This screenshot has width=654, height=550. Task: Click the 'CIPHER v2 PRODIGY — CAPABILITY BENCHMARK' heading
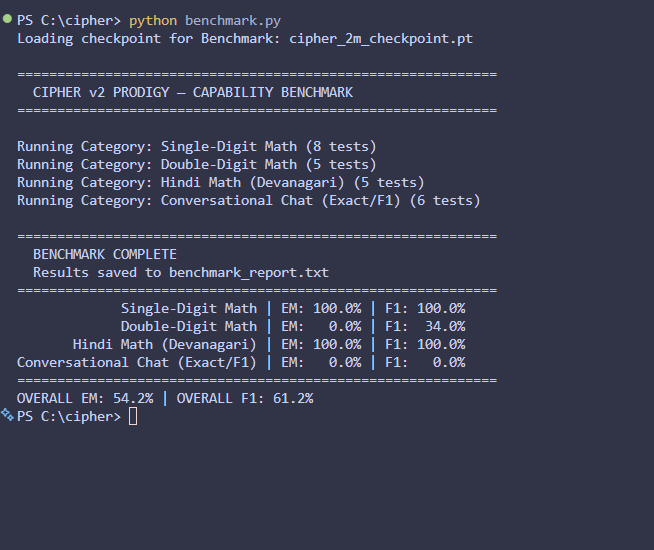(193, 92)
